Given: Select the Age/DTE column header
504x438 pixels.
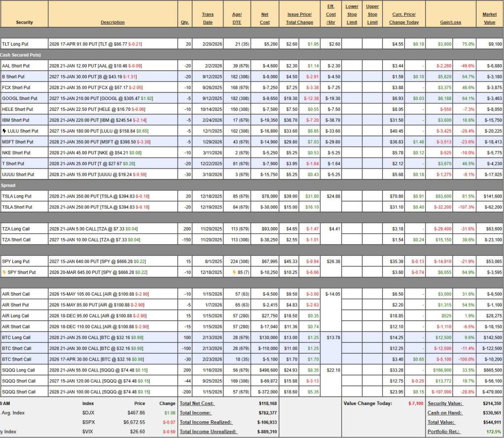Looking at the screenshot, I should point(237,18).
